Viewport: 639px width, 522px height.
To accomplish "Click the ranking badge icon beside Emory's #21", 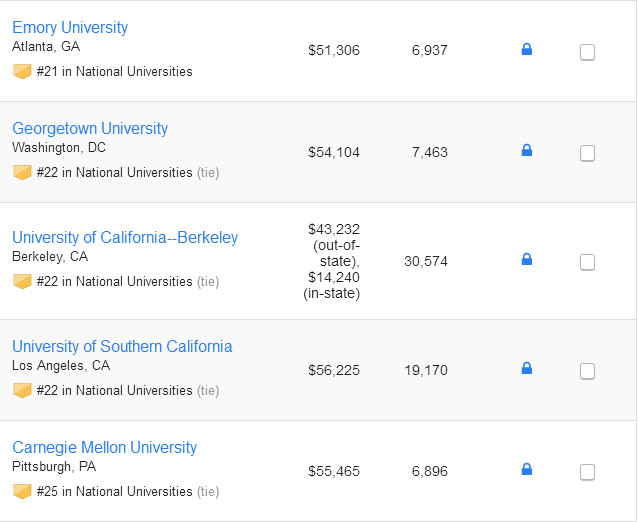I will click(x=22, y=72).
